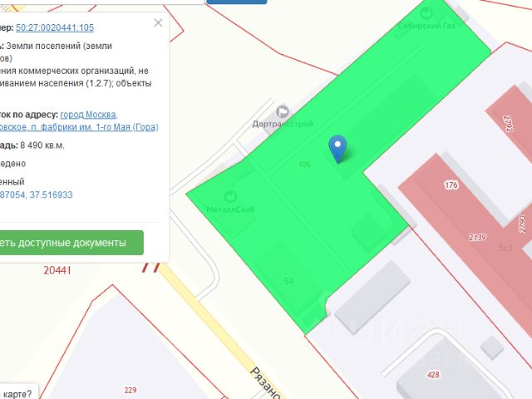Click the parcel labeled 229
Image resolution: width=532 pixels, height=399 pixels.
tap(131, 390)
